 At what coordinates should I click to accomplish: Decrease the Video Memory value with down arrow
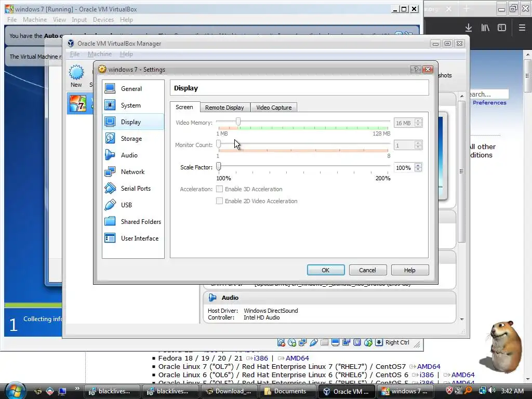418,125
